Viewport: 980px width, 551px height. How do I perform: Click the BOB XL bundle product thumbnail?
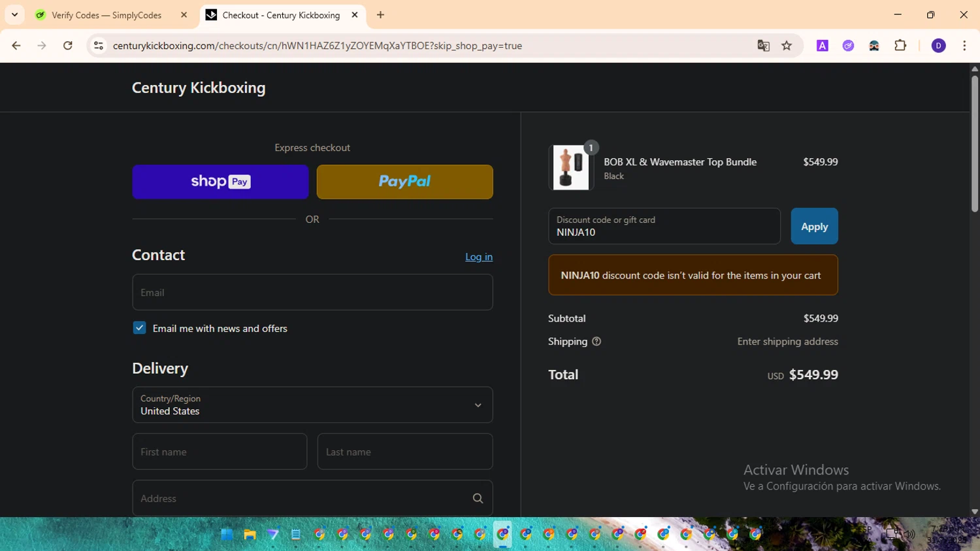[x=571, y=167]
